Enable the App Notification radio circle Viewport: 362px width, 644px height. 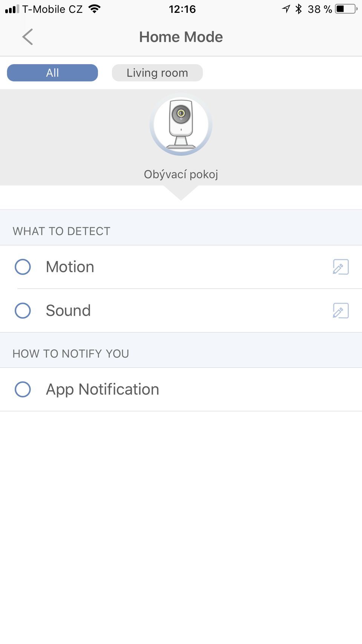[x=23, y=389]
